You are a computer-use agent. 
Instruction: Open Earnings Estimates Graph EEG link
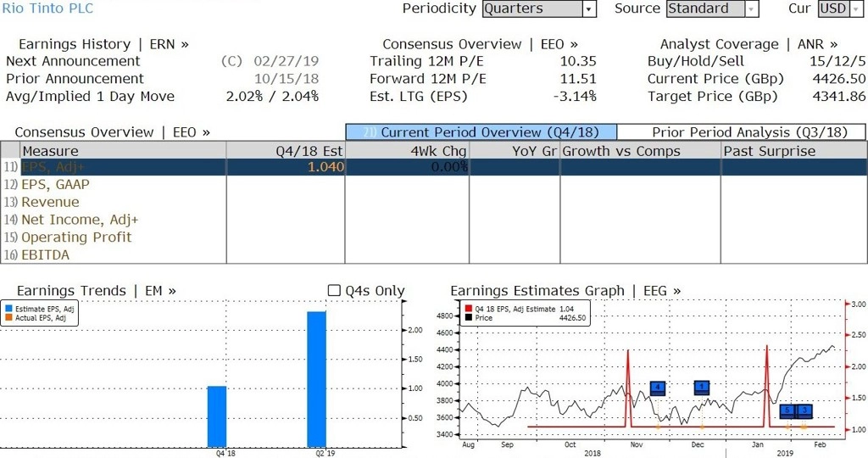coord(565,291)
